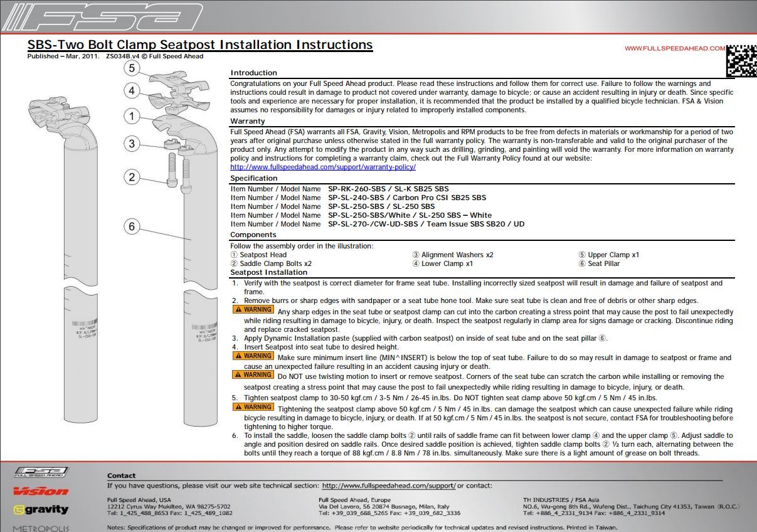This screenshot has height=532, width=757.
Task: Select callout number 5 on the exploded diagram
Action: tap(132, 68)
